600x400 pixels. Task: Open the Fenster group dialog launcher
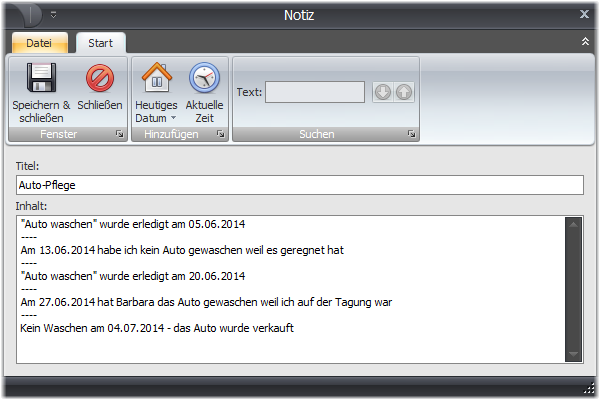[x=120, y=134]
